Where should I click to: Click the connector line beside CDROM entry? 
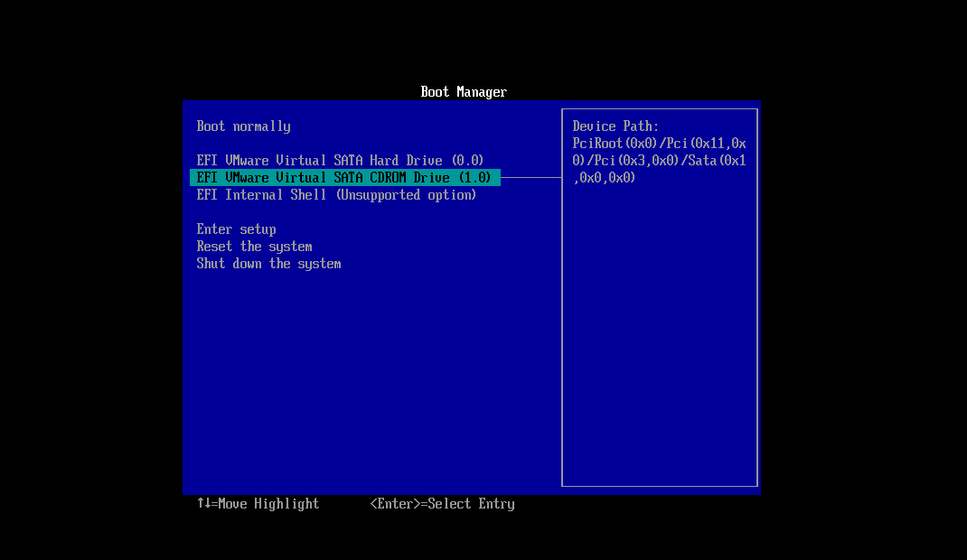click(x=533, y=177)
